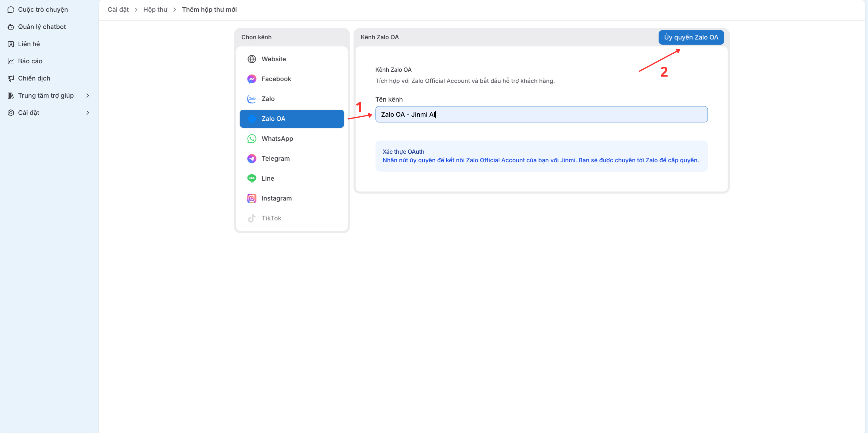Click the Website globe icon
The height and width of the screenshot is (433, 868).
(252, 59)
